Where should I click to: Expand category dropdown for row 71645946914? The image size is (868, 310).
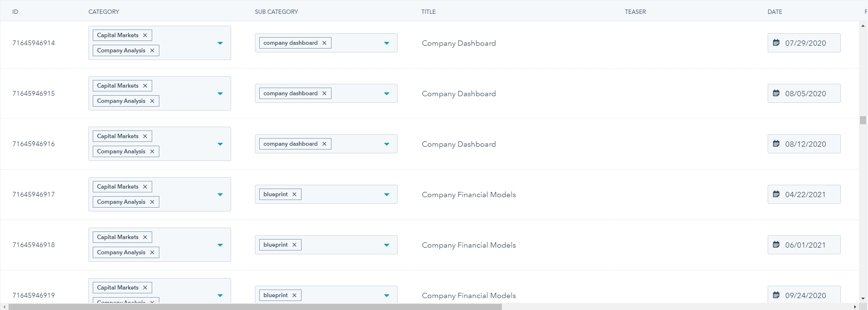pyautogui.click(x=220, y=43)
